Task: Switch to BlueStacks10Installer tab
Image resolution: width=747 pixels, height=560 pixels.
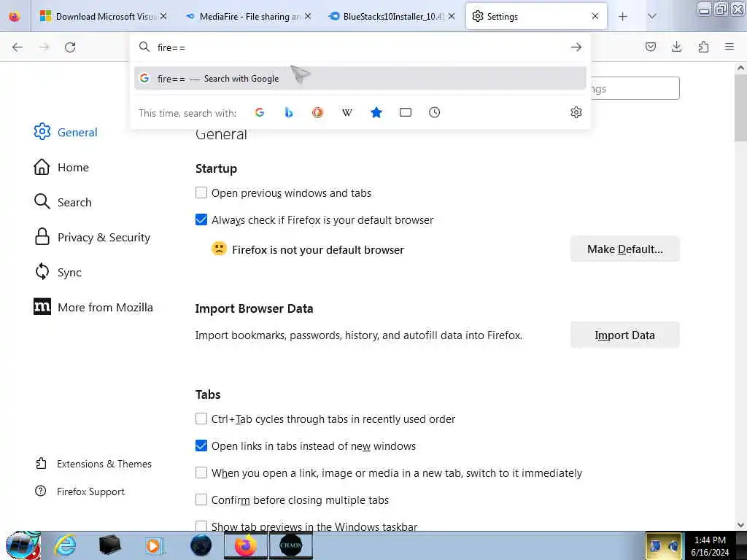Action: 392,17
